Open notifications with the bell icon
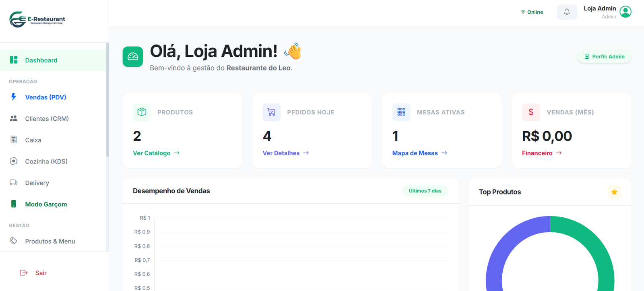 point(567,12)
